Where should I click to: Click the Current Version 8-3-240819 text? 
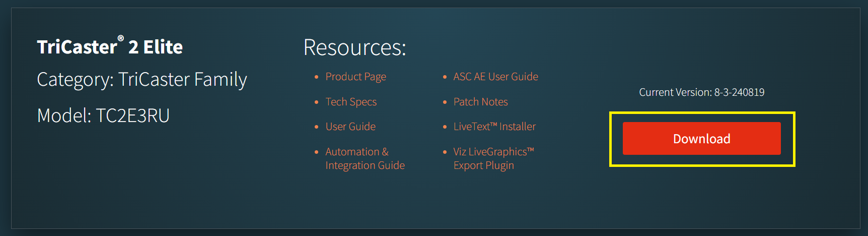(x=701, y=92)
